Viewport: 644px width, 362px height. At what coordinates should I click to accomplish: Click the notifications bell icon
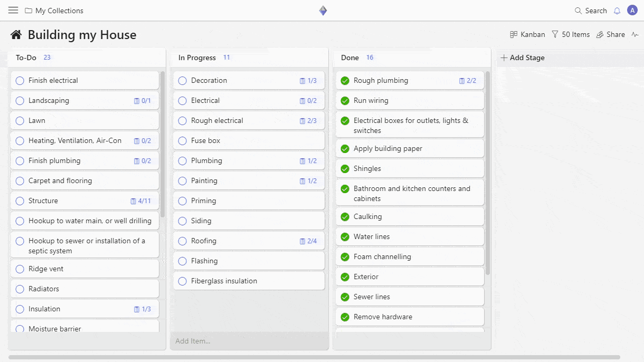click(x=617, y=11)
